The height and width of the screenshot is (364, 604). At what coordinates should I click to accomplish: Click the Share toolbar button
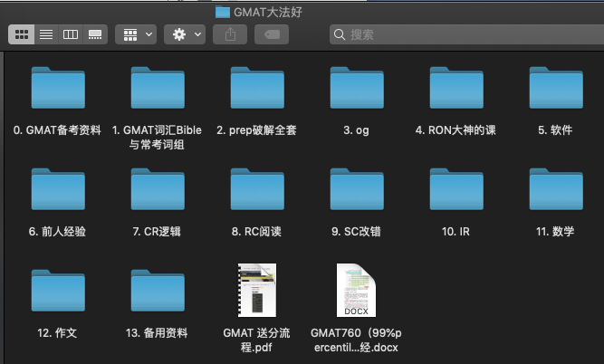(230, 34)
